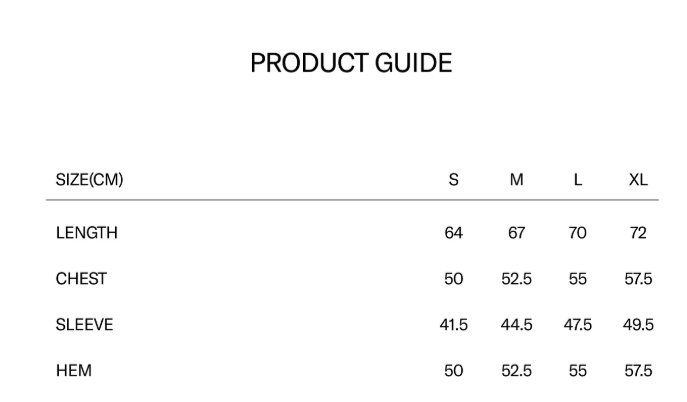Click the LENGTH row label
Screen dimensions: 687x402
86,233
